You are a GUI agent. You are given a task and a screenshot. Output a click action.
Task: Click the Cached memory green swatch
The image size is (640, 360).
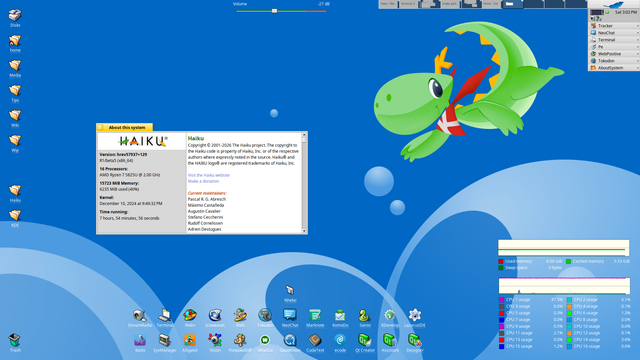568,261
